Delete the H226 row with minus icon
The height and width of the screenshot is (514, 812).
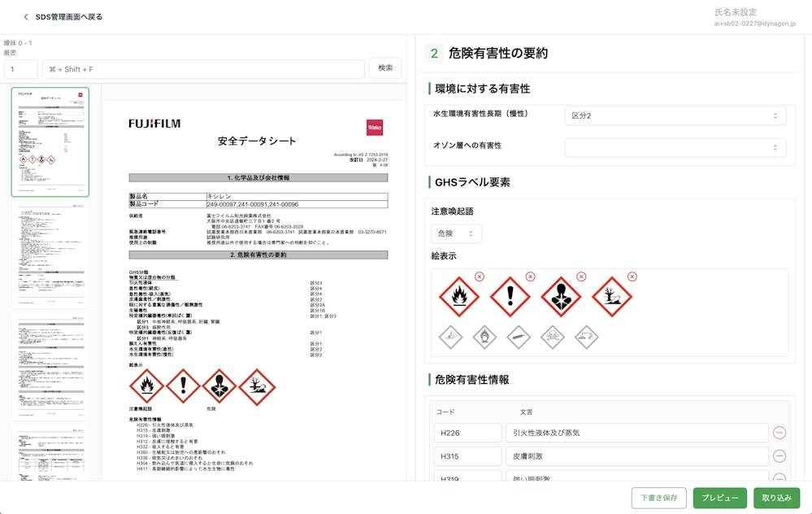(x=779, y=433)
